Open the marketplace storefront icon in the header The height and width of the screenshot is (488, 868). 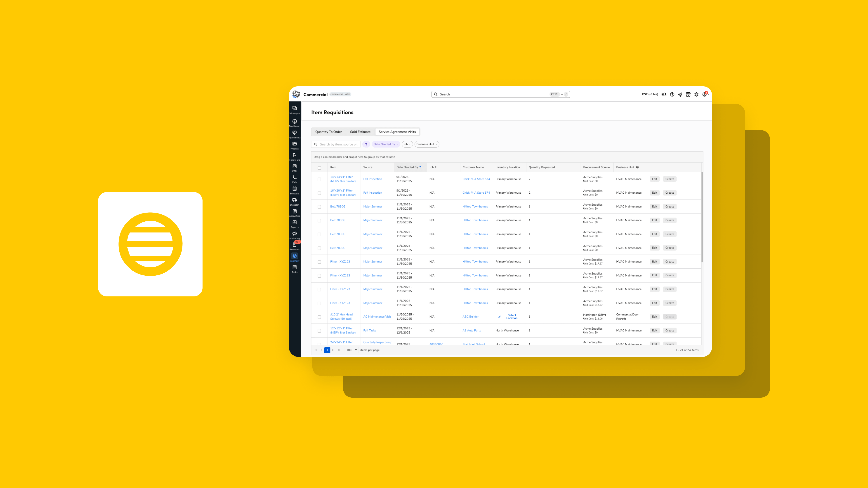688,94
